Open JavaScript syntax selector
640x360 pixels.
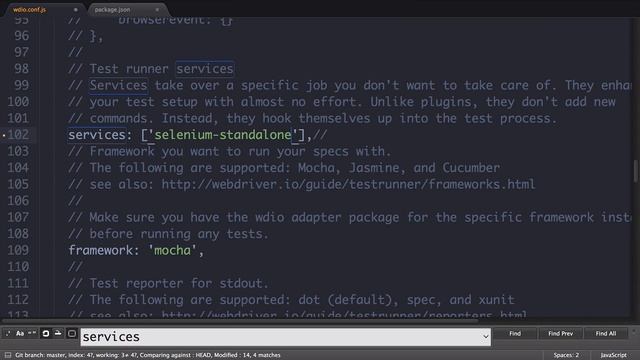(613, 355)
